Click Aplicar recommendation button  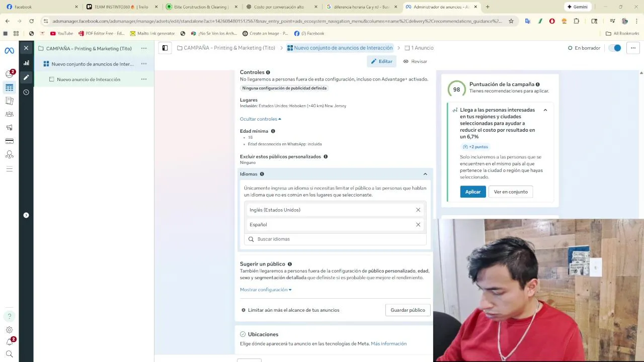pyautogui.click(x=473, y=192)
